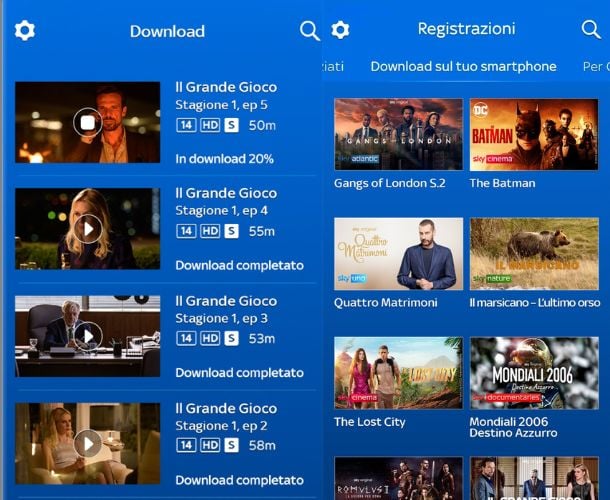This screenshot has width=610, height=500.
Task: Click the 14 age rating badge on episode 5
Action: pyautogui.click(x=186, y=125)
